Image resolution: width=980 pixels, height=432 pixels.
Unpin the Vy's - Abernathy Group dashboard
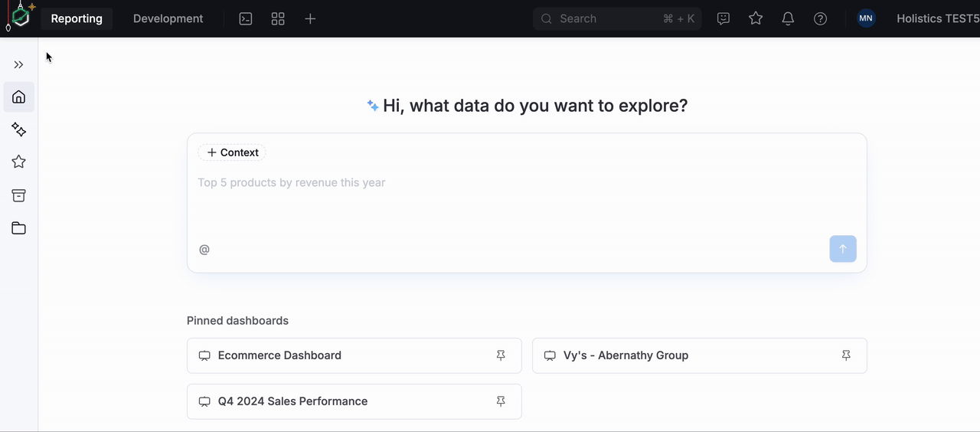(x=846, y=355)
